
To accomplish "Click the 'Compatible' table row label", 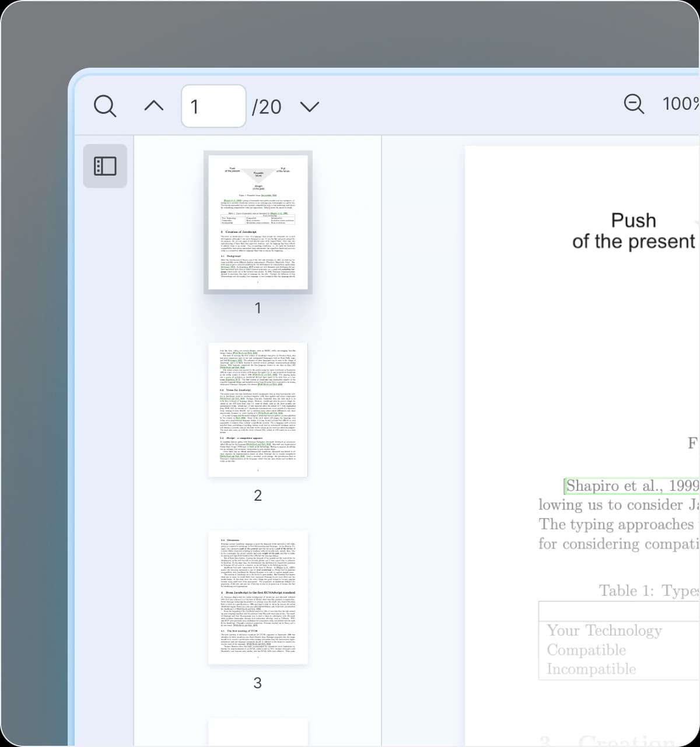I will pyautogui.click(x=586, y=650).
